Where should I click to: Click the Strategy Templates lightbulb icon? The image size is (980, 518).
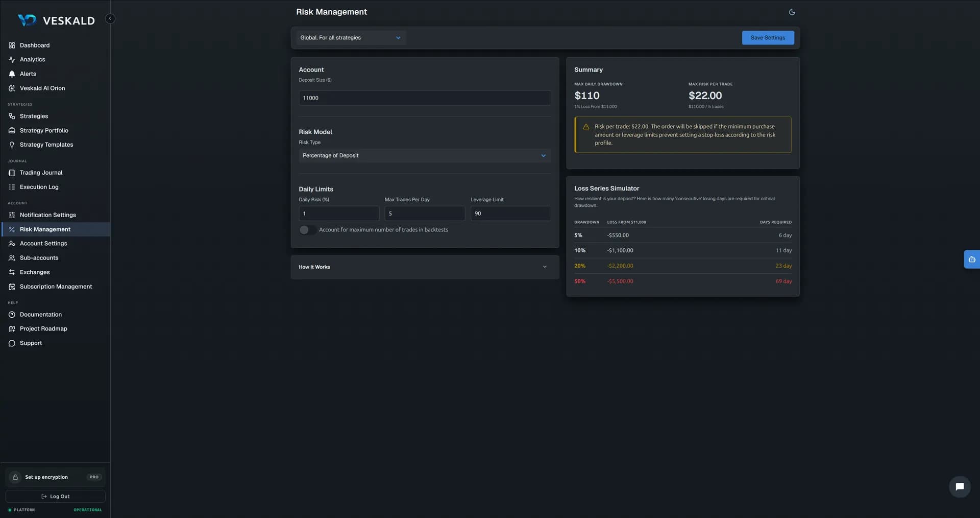(x=12, y=145)
